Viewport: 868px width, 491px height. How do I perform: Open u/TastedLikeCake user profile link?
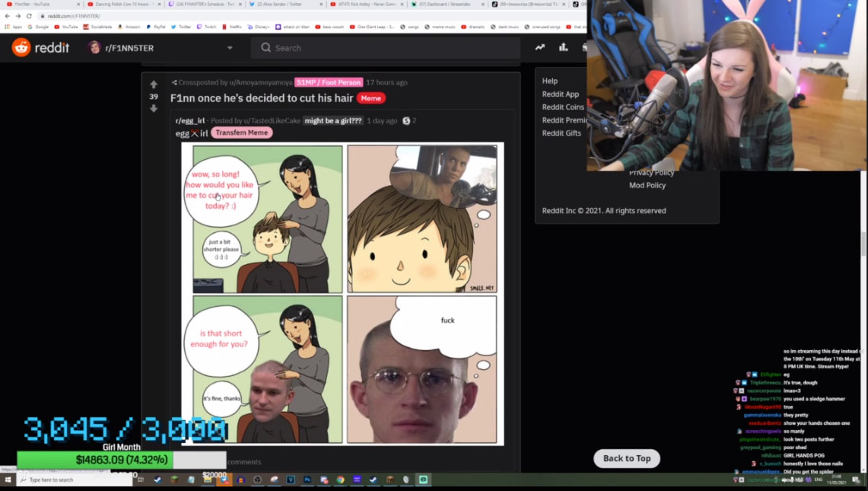point(272,120)
